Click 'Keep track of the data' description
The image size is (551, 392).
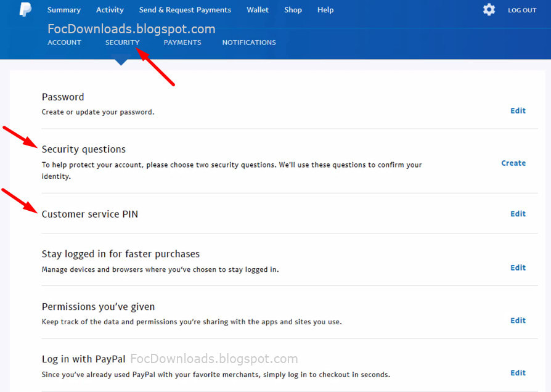click(192, 322)
